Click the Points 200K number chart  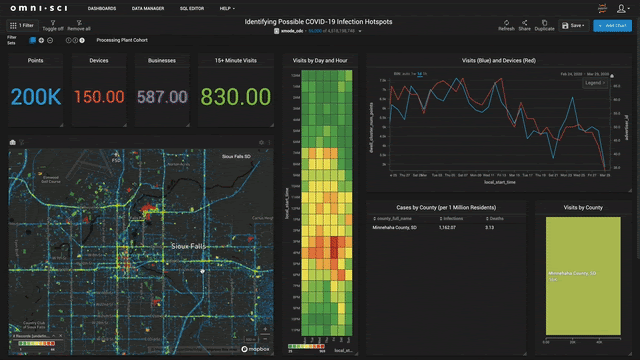(36, 97)
